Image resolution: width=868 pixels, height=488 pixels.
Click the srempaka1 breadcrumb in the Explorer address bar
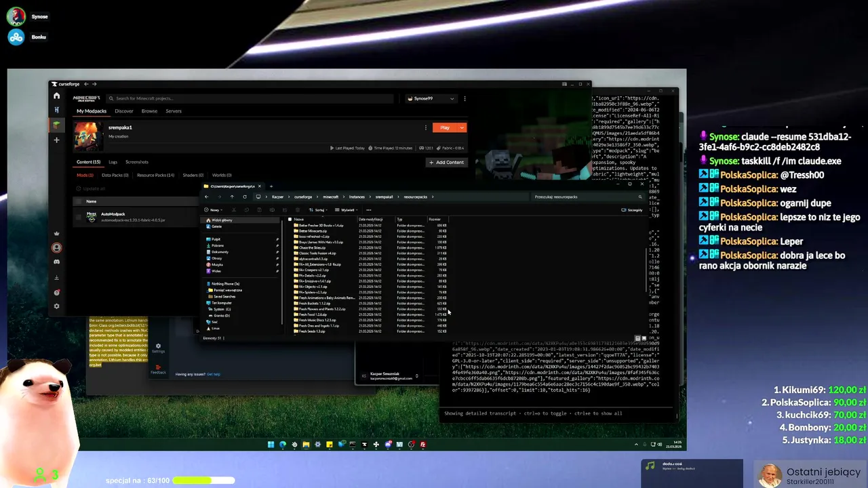click(384, 197)
